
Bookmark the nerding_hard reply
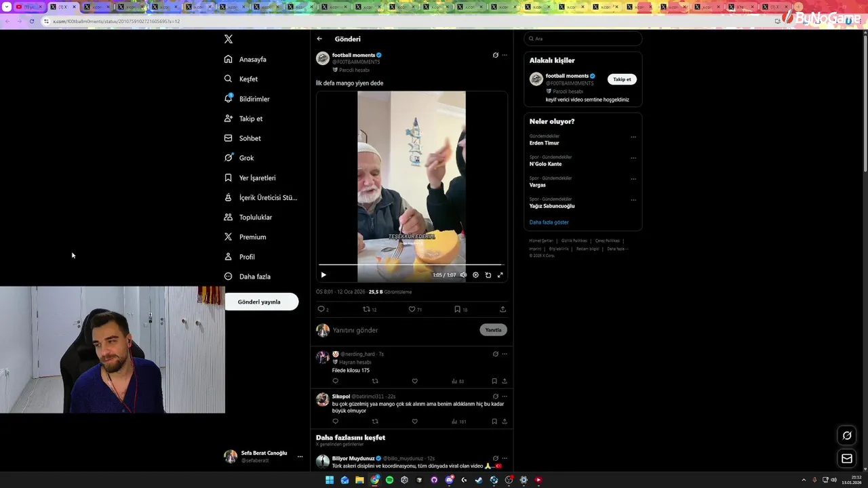(494, 381)
